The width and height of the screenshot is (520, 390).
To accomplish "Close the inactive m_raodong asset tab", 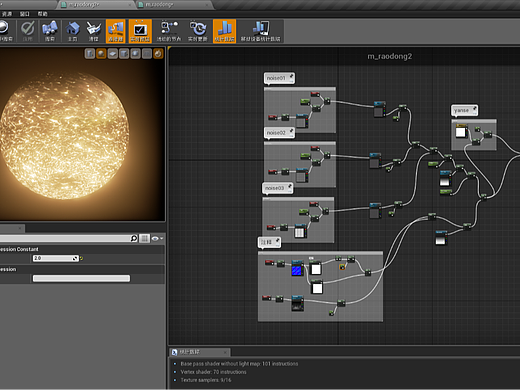I will coord(207,5).
